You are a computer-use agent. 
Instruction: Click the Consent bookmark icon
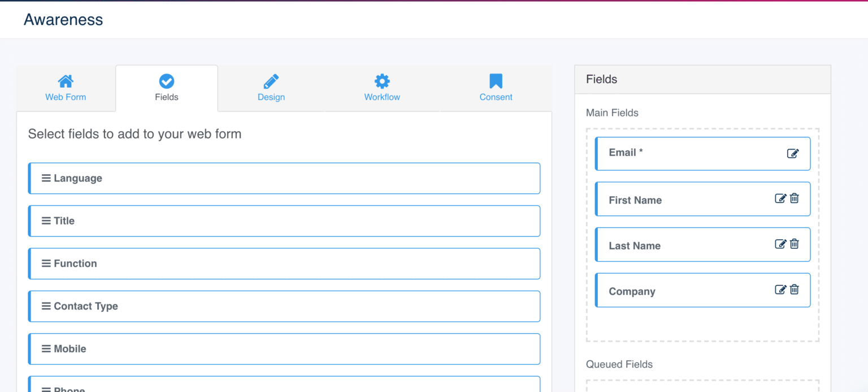[496, 80]
